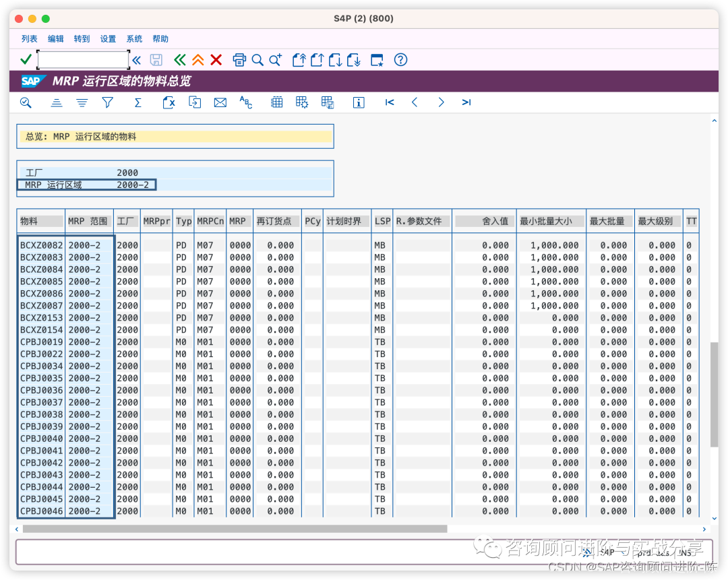Open the 转到 menu
728x580 pixels.
click(82, 39)
